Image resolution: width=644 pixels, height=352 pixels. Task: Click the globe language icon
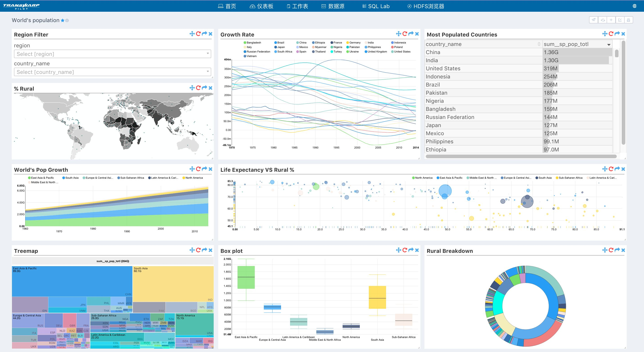[634, 6]
